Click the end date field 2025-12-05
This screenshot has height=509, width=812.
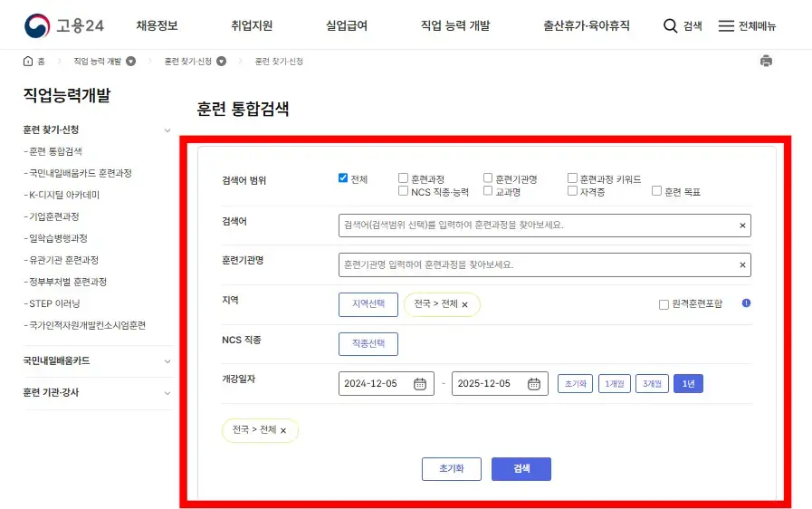pyautogui.click(x=500, y=384)
